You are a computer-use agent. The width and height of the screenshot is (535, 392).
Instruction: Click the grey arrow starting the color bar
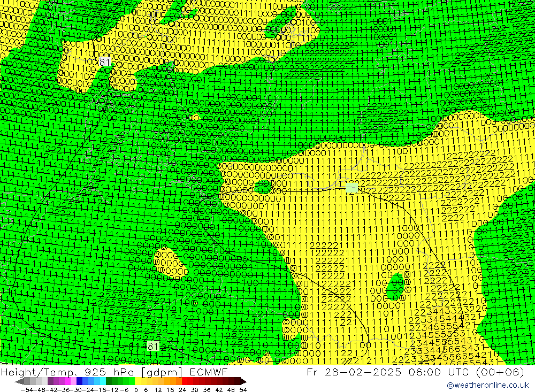point(19,381)
